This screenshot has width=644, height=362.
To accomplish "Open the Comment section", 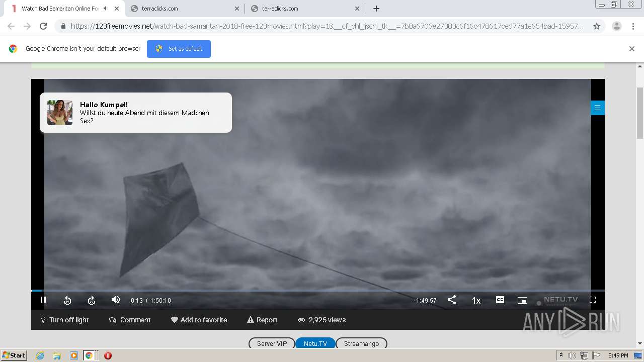I will point(130,320).
